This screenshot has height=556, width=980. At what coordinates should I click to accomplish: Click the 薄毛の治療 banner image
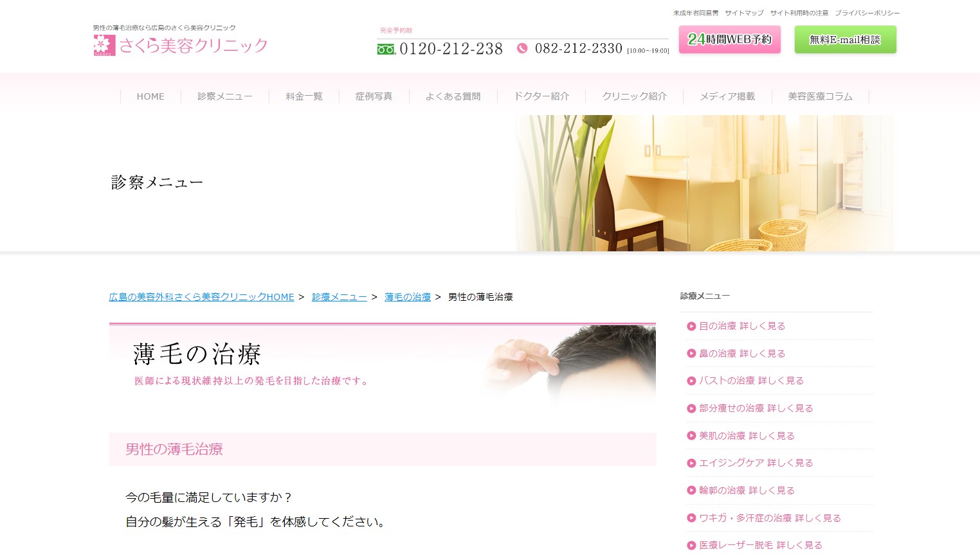[x=382, y=363]
